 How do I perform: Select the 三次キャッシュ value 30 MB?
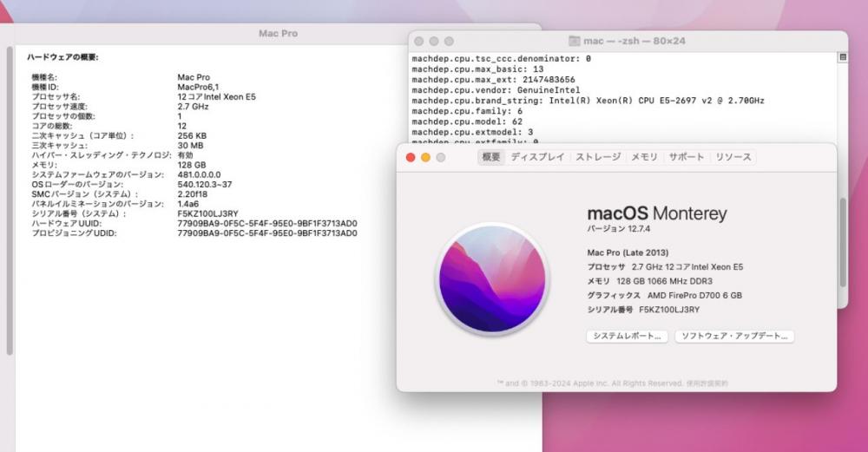(190, 146)
